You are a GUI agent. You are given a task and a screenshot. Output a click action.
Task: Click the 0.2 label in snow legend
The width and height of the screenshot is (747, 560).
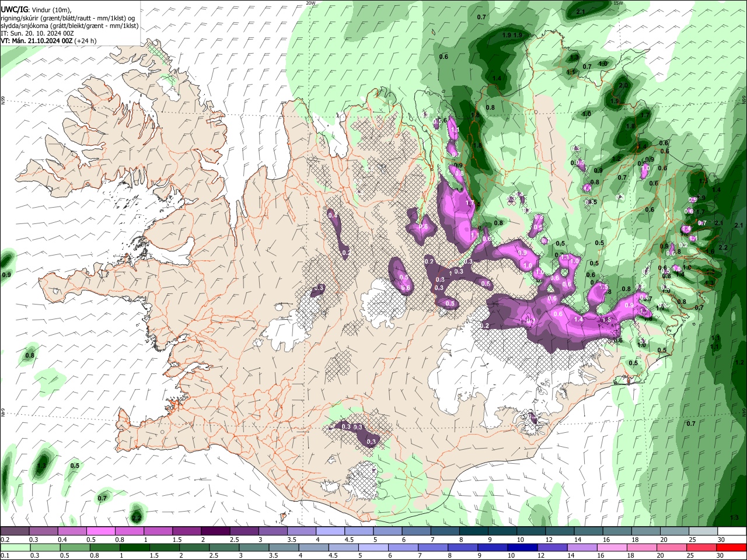click(x=5, y=540)
